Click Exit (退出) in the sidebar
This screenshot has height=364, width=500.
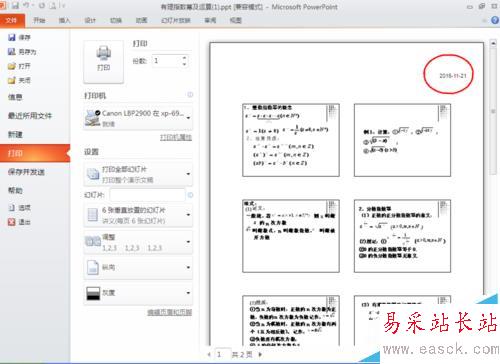tap(19, 222)
